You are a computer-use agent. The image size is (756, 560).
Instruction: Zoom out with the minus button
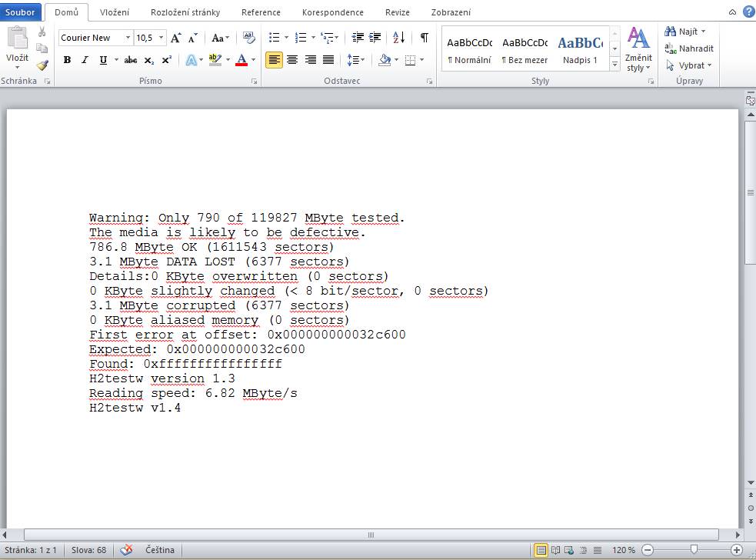[648, 550]
